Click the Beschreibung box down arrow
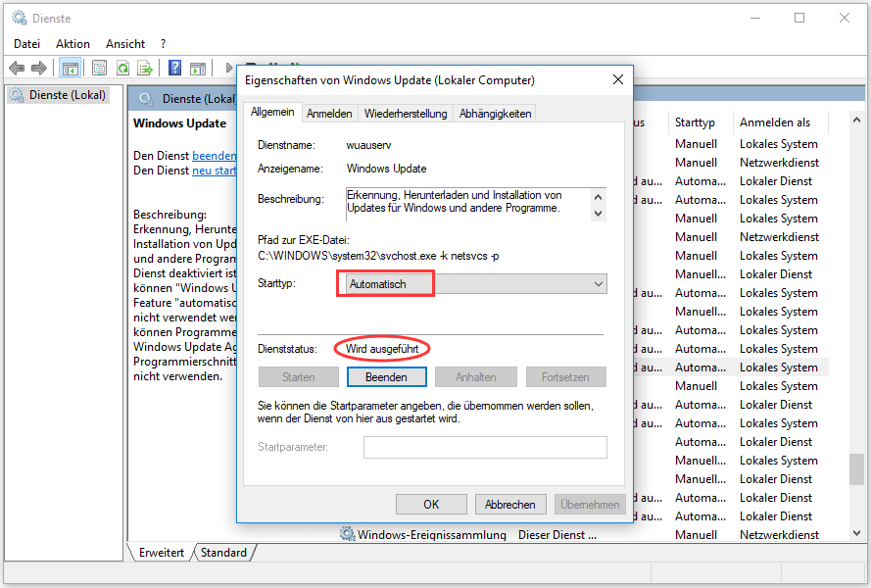Screen dimensions: 871x588 [x=598, y=214]
